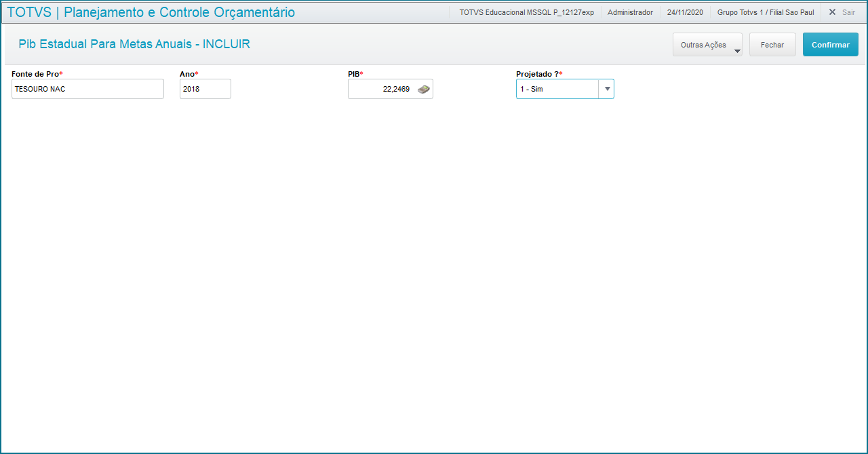The width and height of the screenshot is (868, 454).
Task: Click the Sair link
Action: pyautogui.click(x=848, y=12)
